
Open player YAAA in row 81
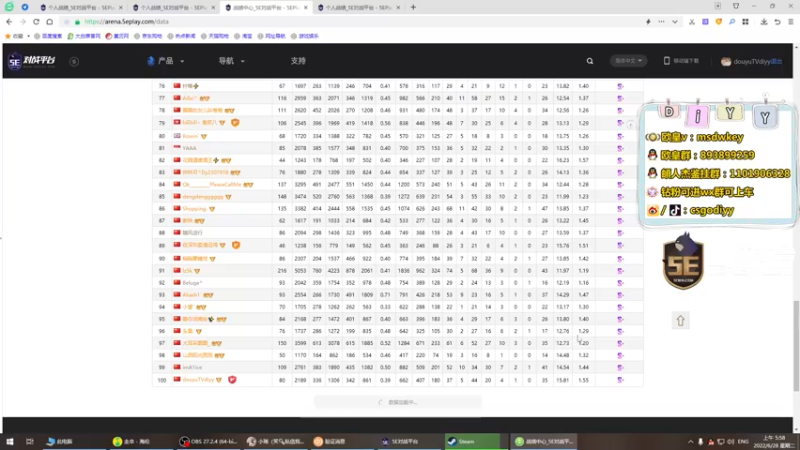[x=189, y=148]
